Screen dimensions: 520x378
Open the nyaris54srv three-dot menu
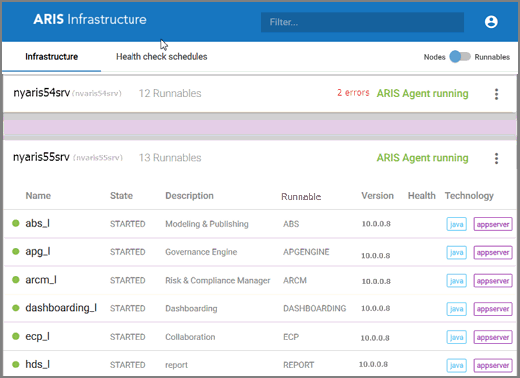(496, 94)
